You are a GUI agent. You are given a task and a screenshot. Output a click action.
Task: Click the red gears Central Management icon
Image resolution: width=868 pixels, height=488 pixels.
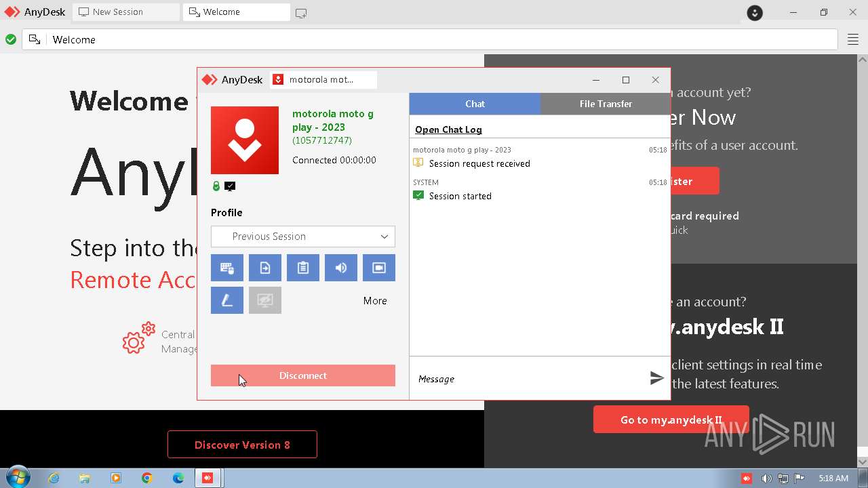click(x=138, y=338)
